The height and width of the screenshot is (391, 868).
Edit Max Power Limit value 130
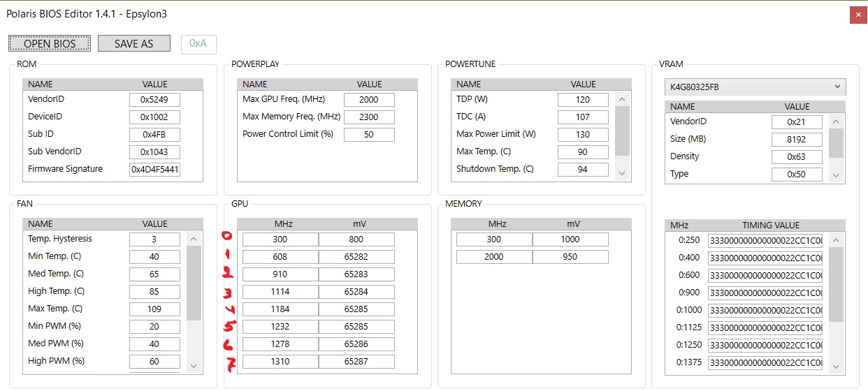[583, 134]
